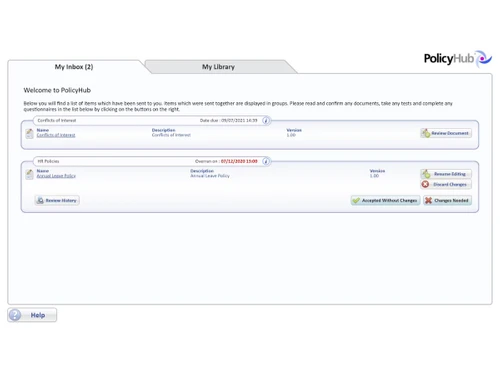Open the Conflicts of Interest document link
The width and height of the screenshot is (500, 375).
56,135
